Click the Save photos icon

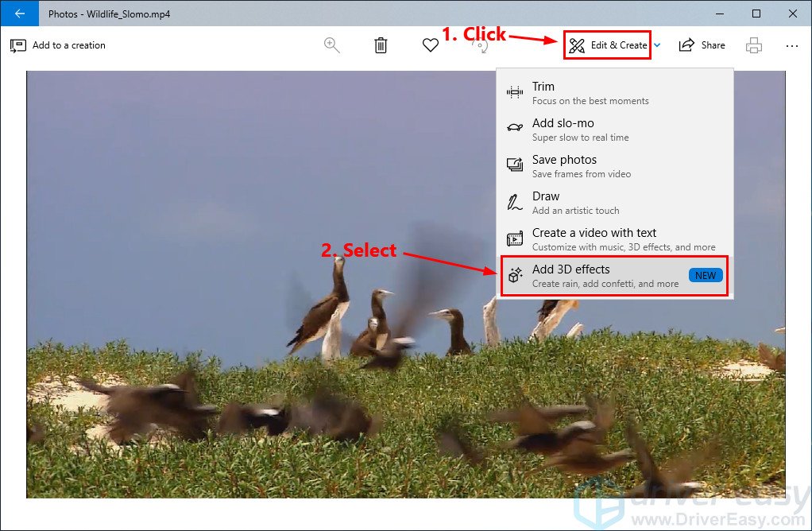(x=514, y=165)
